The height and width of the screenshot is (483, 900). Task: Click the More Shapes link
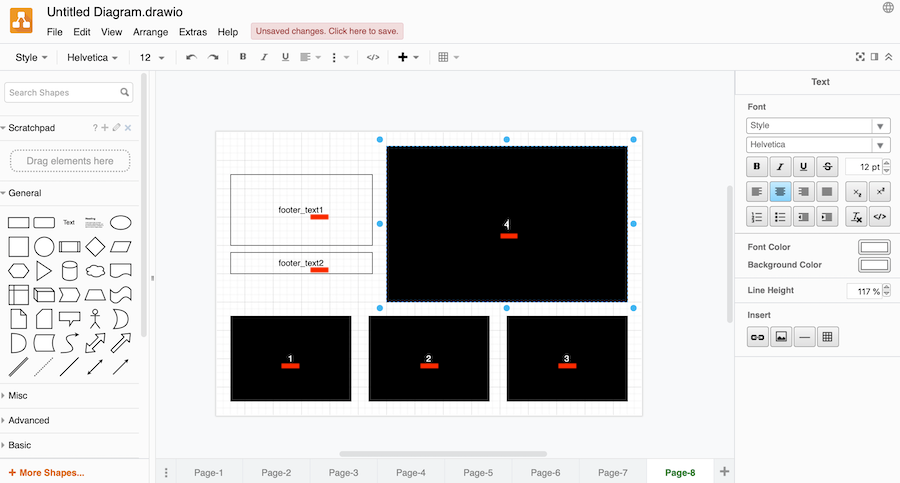46,473
